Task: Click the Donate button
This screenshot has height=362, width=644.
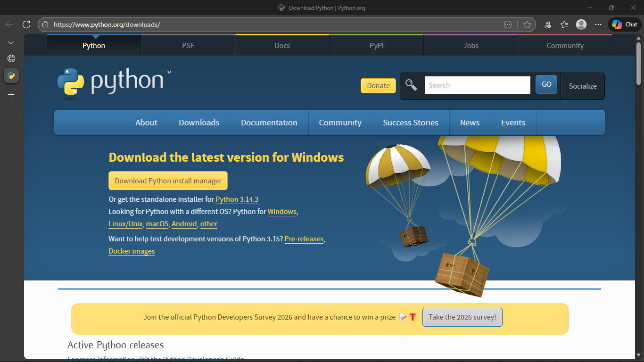Action: [x=378, y=85]
